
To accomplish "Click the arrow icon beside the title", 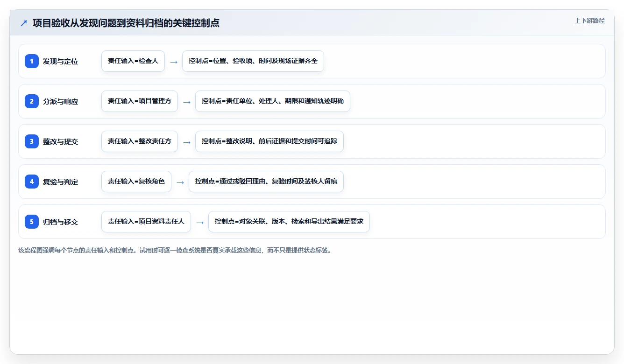I will click(24, 23).
